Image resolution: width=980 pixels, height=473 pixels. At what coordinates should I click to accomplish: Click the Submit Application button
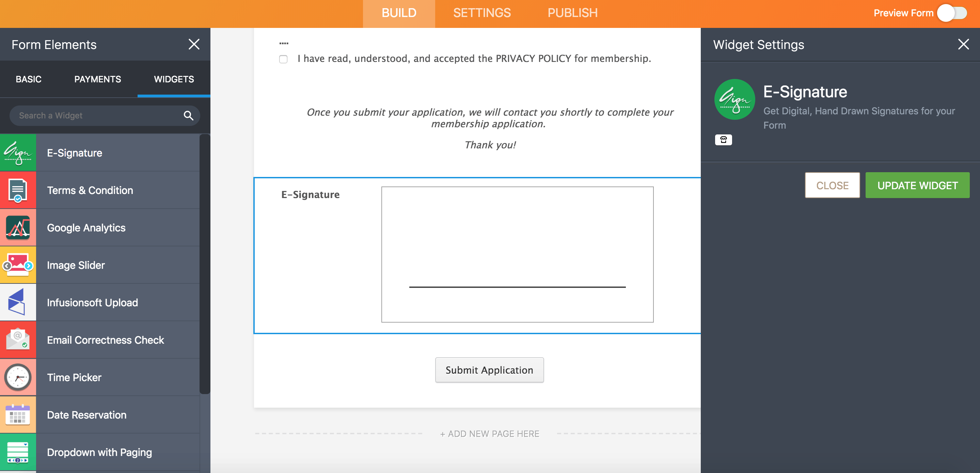[489, 370]
